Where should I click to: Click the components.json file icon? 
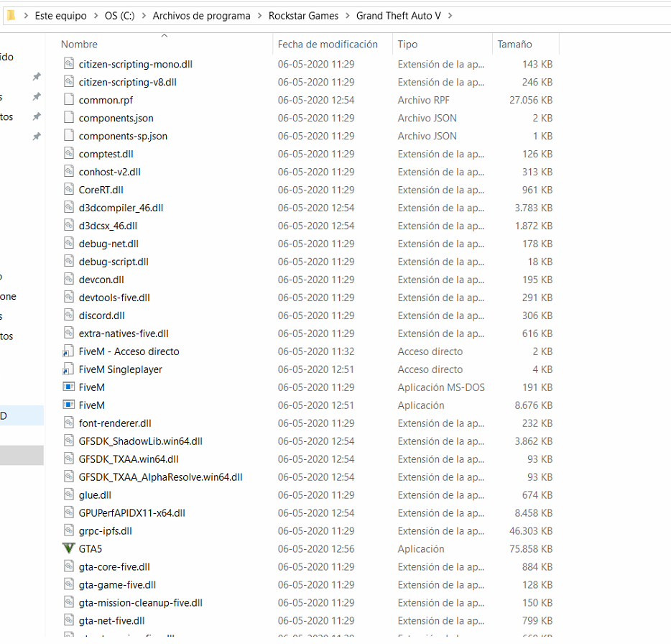(68, 118)
